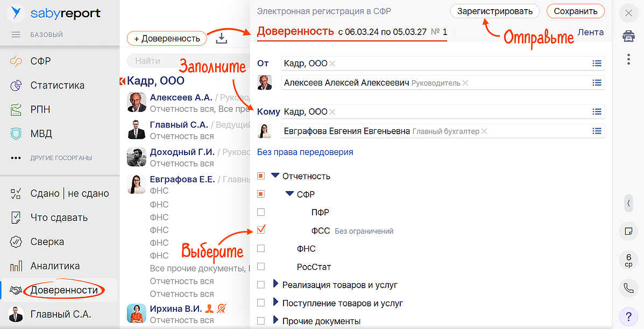Open Доверенности in left menu
Screen dimensions: 644x329
(64, 290)
